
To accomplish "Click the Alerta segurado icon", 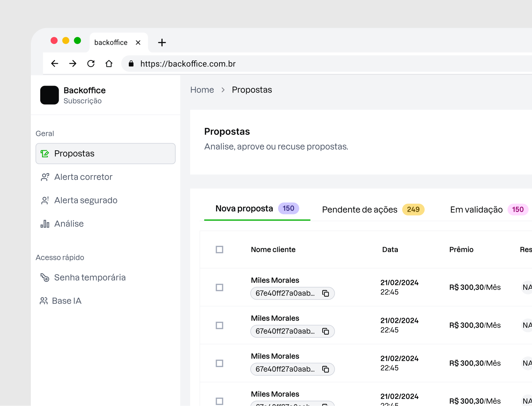I will 45,200.
